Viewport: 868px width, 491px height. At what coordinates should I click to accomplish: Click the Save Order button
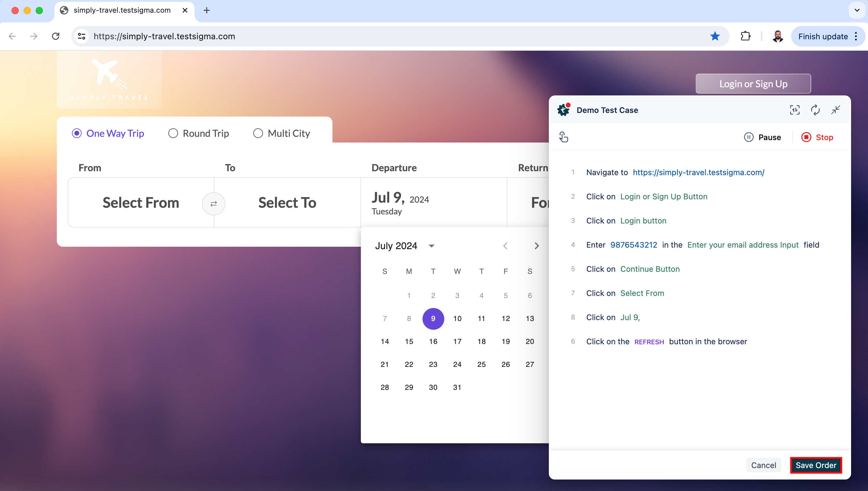point(816,465)
